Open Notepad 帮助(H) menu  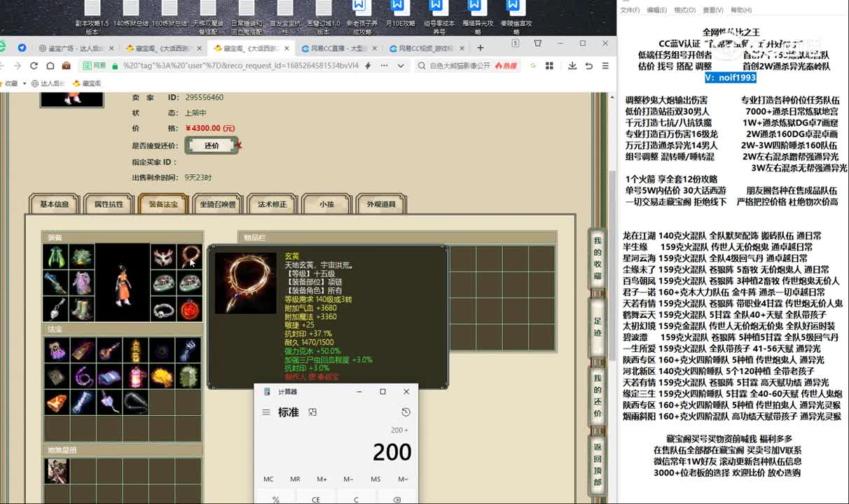[x=741, y=10]
